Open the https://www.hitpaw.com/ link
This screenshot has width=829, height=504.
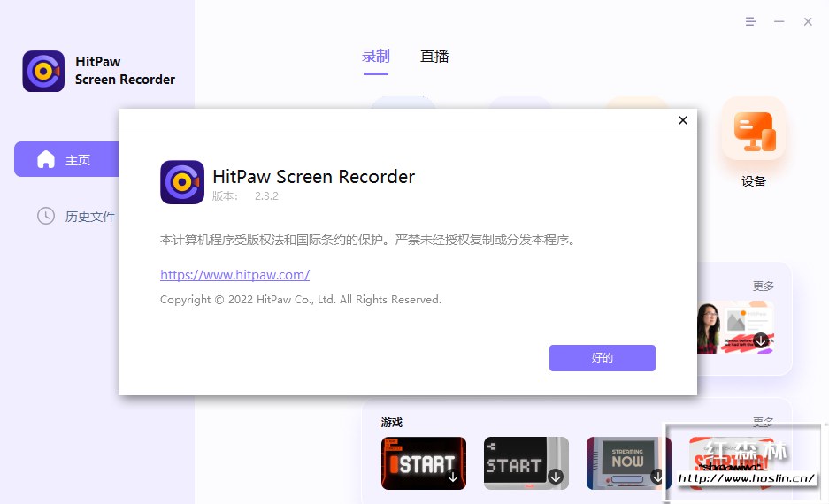click(x=234, y=275)
